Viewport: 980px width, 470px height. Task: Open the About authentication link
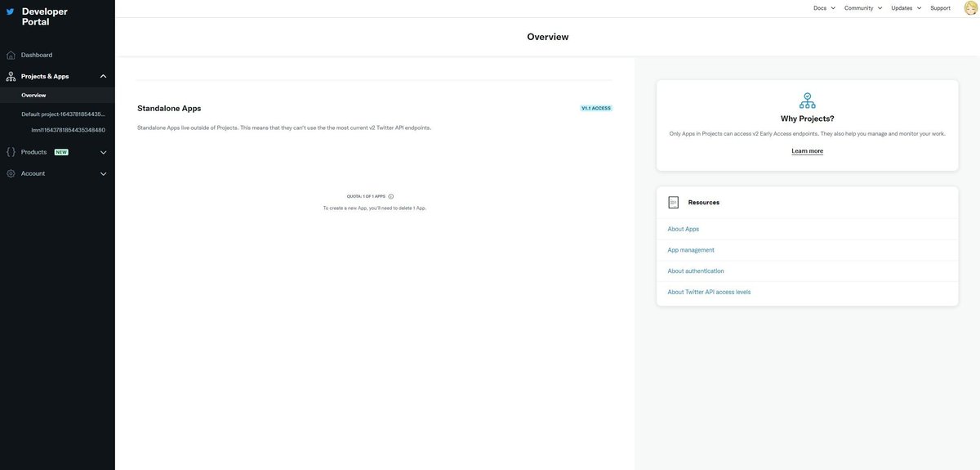pyautogui.click(x=696, y=271)
